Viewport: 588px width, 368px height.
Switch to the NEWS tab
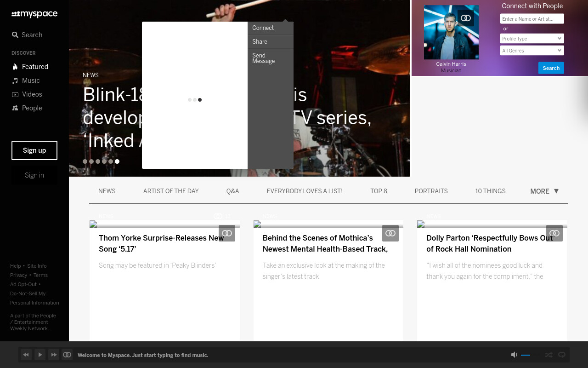coord(107,191)
